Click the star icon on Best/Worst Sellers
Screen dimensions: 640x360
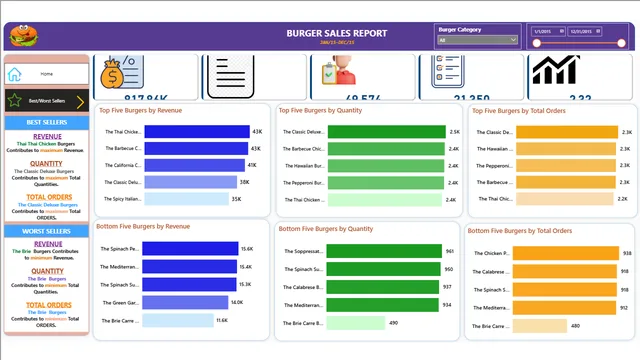(14, 100)
